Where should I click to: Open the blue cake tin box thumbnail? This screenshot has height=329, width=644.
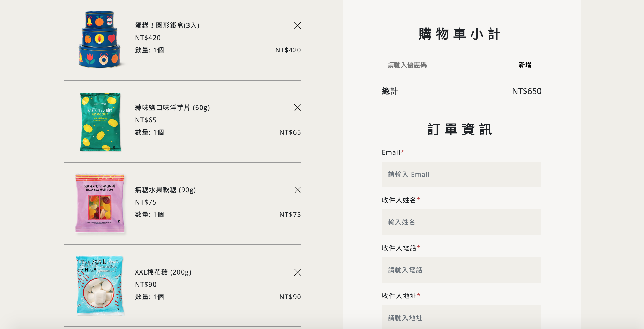pyautogui.click(x=100, y=40)
